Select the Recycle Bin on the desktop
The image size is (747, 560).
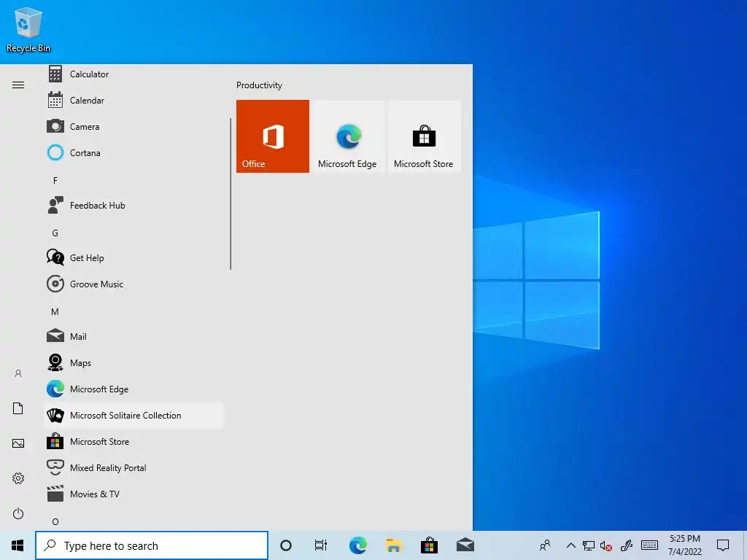[28, 29]
